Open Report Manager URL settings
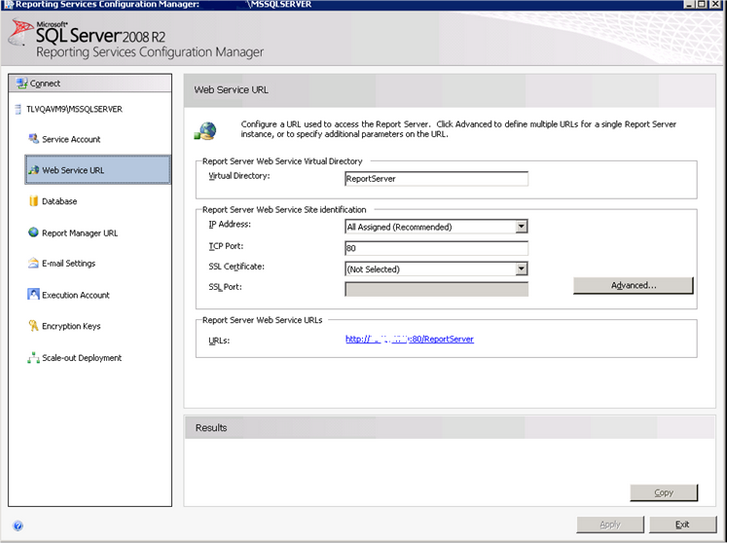Image resolution: width=729 pixels, height=543 pixels. tap(80, 233)
